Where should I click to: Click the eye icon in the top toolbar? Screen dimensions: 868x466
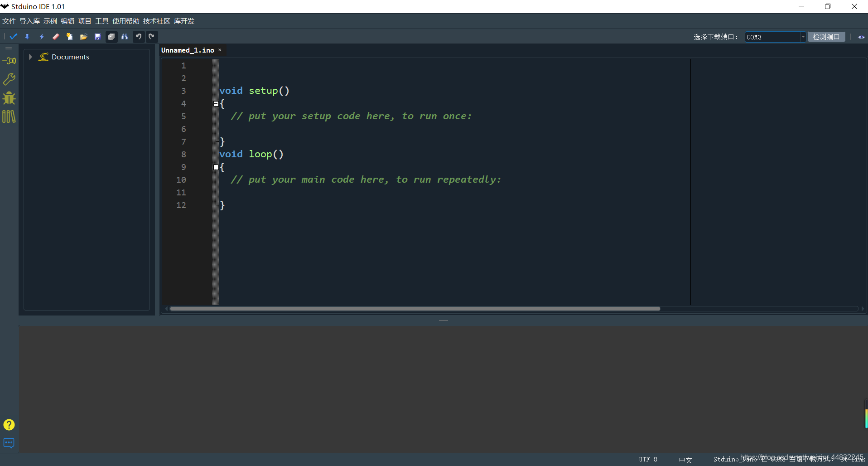861,37
